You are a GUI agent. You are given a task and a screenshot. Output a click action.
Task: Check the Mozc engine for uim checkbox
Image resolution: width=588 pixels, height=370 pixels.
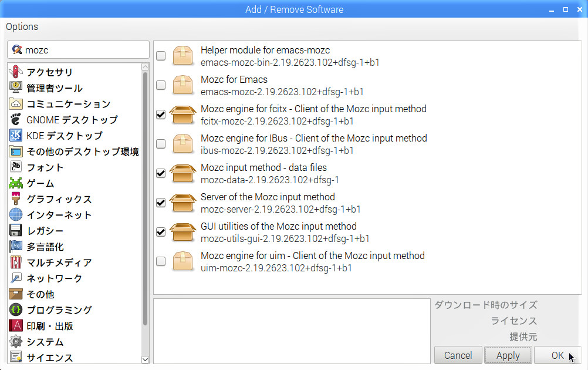tap(161, 261)
